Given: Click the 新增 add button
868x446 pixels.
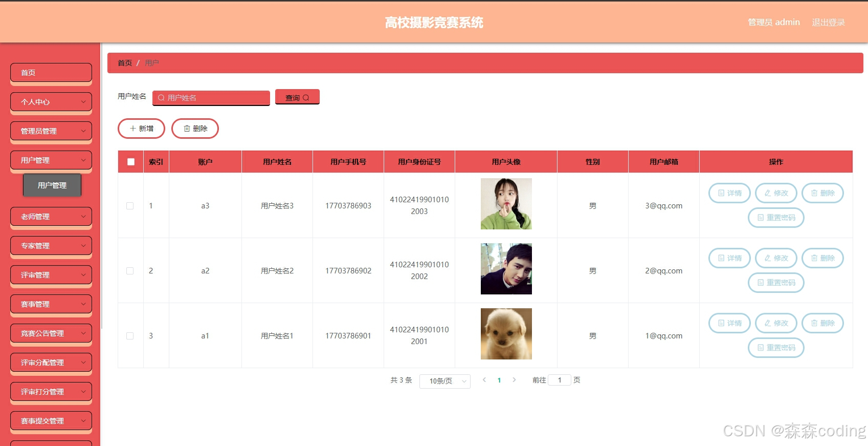Looking at the screenshot, I should click(x=141, y=129).
